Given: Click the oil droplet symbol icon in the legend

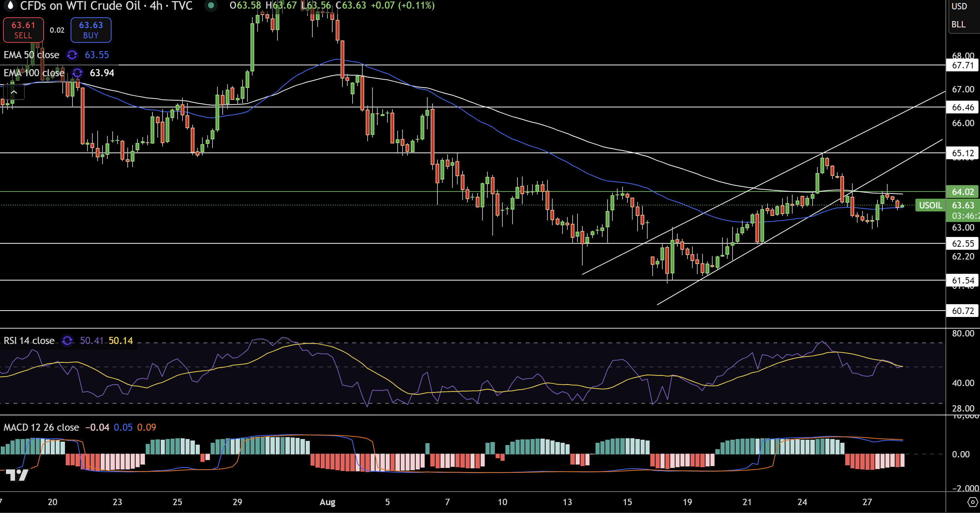Looking at the screenshot, I should pos(10,6).
